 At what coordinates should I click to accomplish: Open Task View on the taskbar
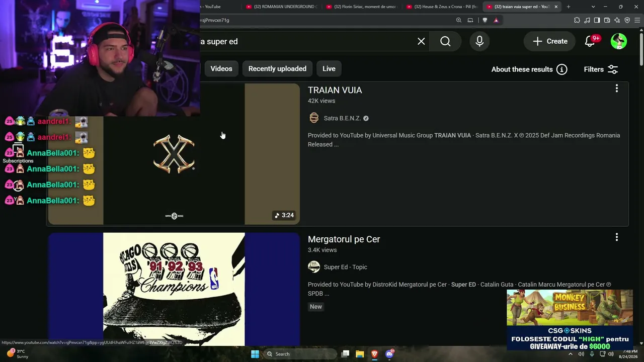345,354
